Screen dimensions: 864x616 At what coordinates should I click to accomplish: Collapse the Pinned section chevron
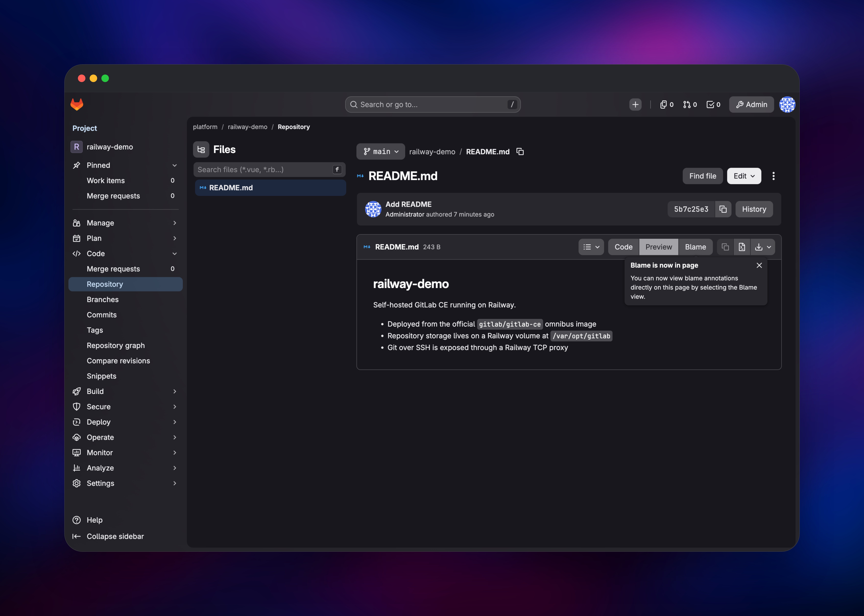click(175, 165)
